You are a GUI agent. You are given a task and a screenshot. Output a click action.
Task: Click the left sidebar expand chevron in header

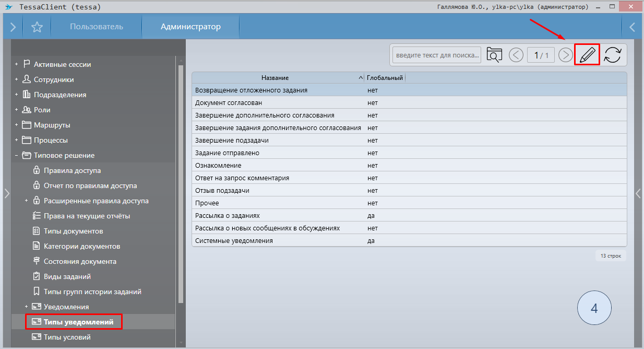point(13,27)
